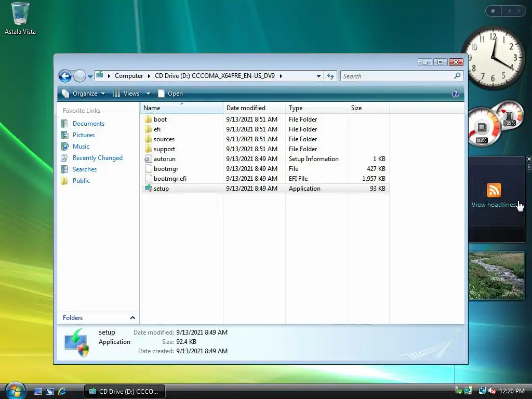Open Documents in Favorite Links
This screenshot has height=399, width=532.
pyautogui.click(x=88, y=124)
